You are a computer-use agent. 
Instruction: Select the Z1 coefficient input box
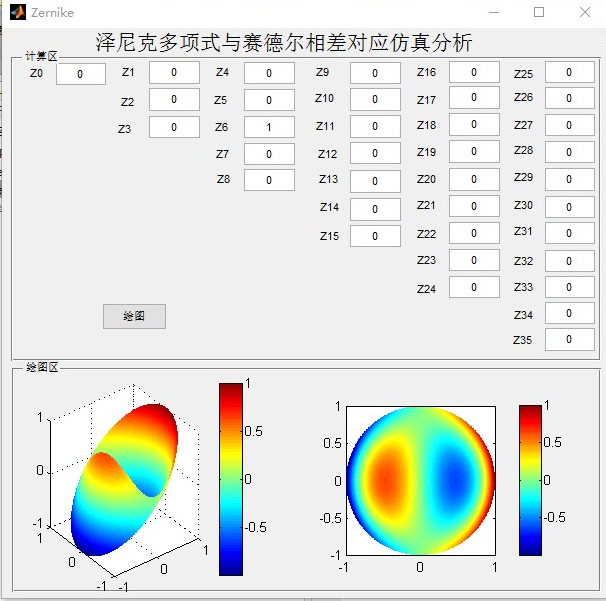click(x=174, y=72)
